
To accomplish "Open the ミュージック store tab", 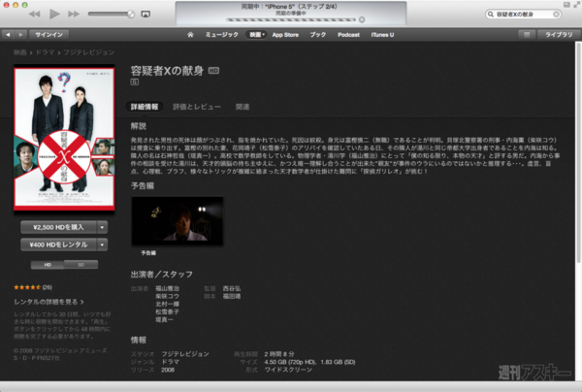I will (222, 35).
